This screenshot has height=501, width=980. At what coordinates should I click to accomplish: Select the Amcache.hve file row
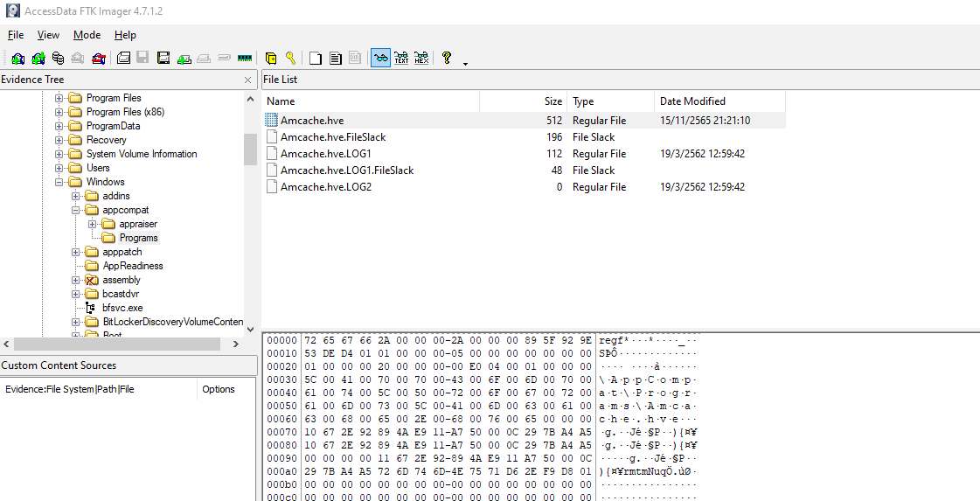pyautogui.click(x=523, y=120)
